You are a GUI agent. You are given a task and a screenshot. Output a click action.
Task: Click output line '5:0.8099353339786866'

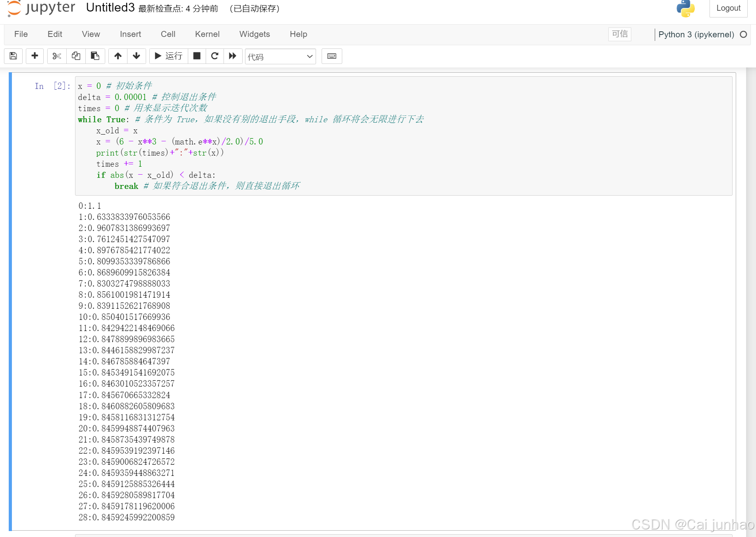pyautogui.click(x=124, y=261)
